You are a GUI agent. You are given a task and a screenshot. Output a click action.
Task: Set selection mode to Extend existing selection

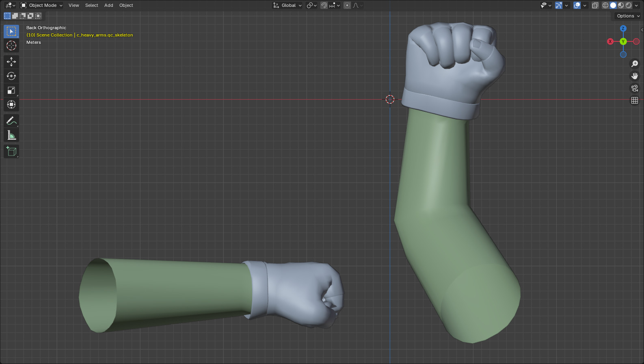(15, 16)
